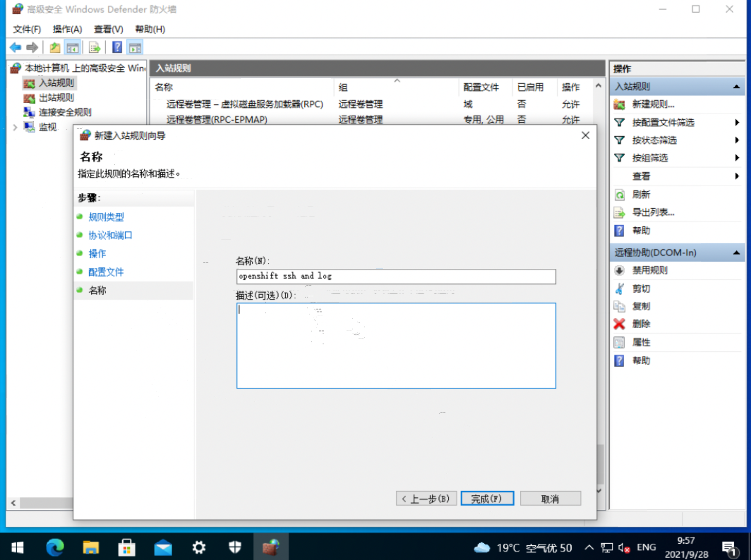
Task: Expand the 按配置文件筛选 submenu arrow
Action: [x=737, y=122]
